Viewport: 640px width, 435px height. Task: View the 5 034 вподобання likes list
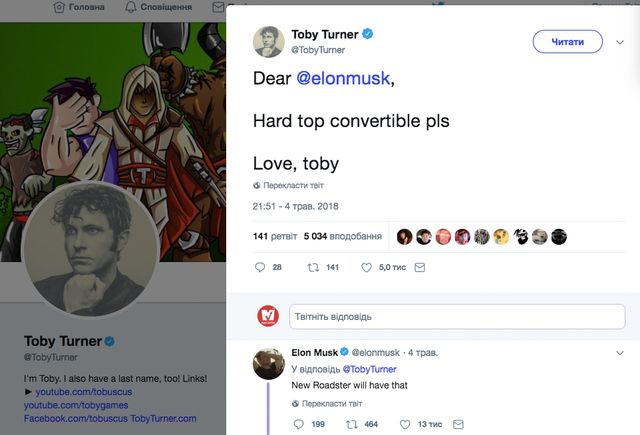343,237
